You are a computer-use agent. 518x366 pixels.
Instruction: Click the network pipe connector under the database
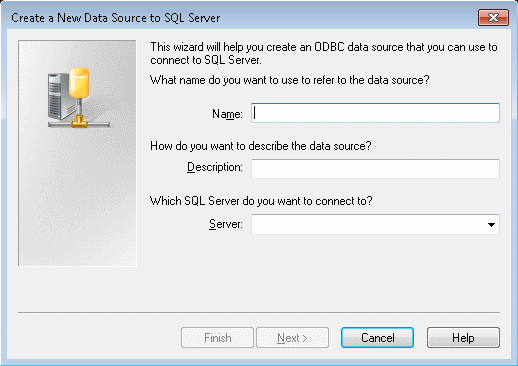coord(79,122)
